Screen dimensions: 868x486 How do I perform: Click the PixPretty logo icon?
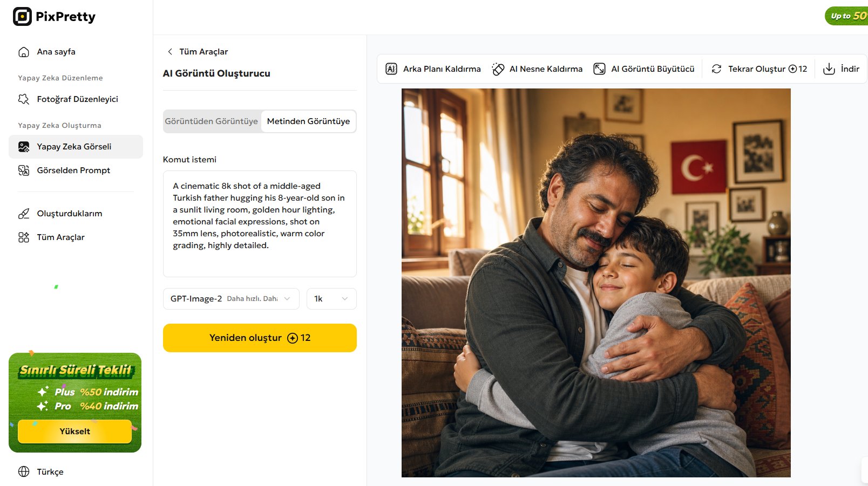[22, 17]
